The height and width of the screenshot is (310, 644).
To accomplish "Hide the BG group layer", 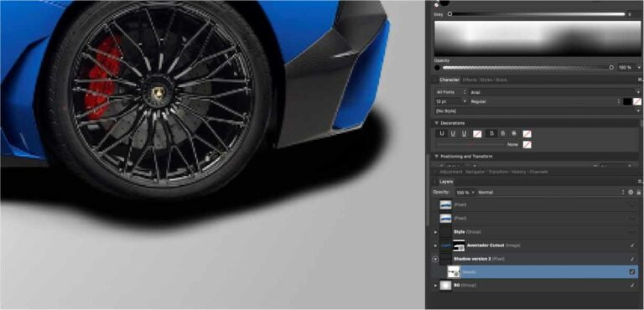I will [632, 285].
